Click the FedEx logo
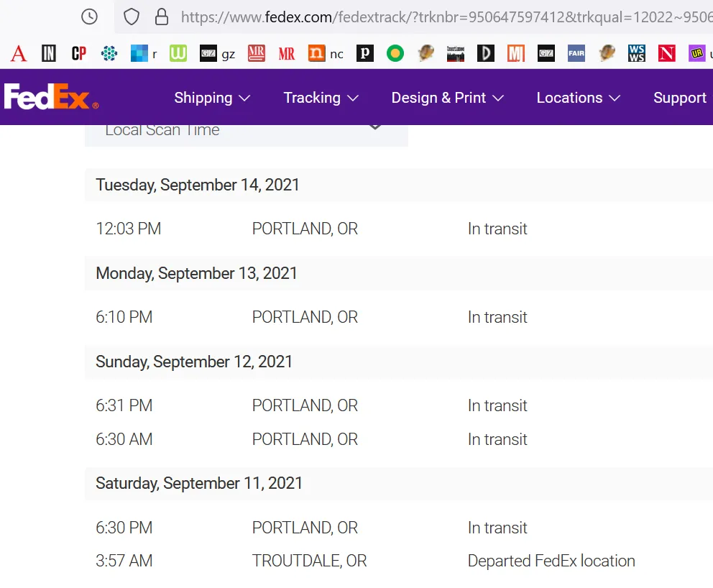713x588 pixels. [50, 97]
